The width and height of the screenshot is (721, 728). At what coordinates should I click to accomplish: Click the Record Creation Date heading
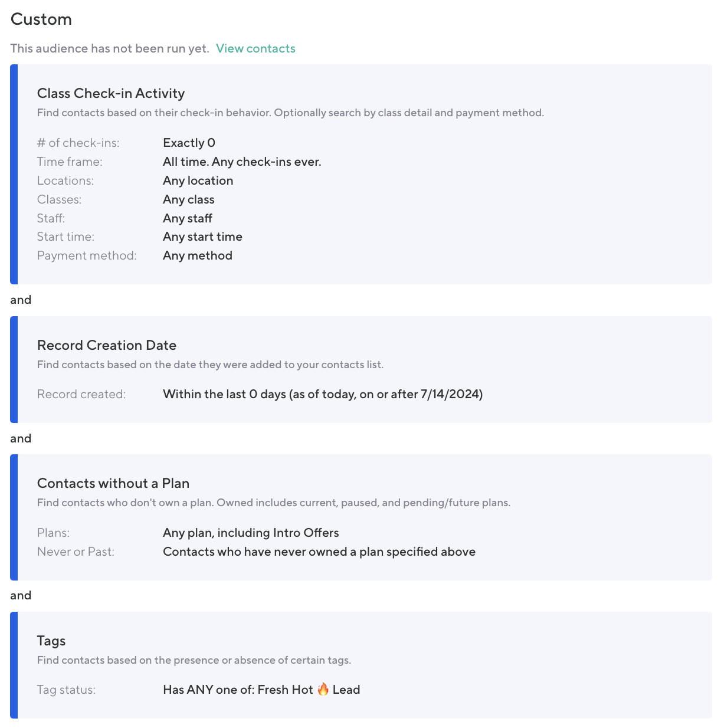pyautogui.click(x=107, y=345)
